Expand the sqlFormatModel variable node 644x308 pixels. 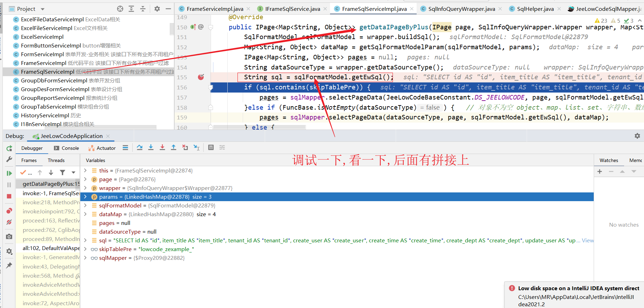pos(85,206)
